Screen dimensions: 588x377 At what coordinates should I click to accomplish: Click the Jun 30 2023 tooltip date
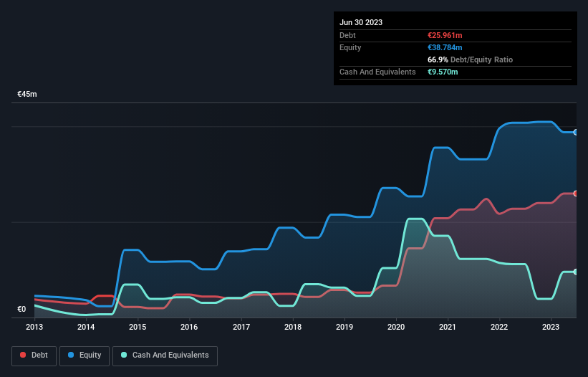coord(361,22)
